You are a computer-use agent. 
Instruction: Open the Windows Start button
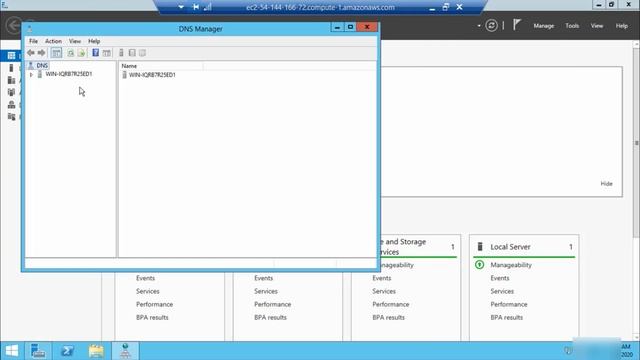[12, 351]
